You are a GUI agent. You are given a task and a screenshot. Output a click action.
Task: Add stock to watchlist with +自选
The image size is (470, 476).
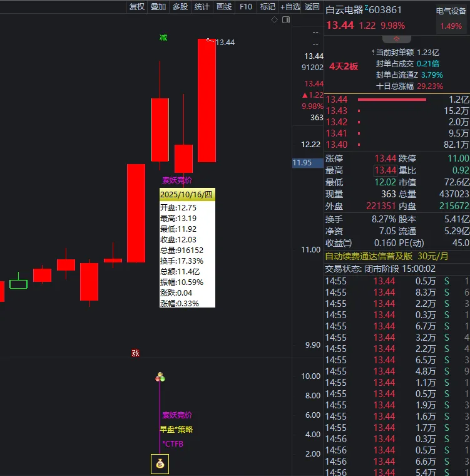290,7
